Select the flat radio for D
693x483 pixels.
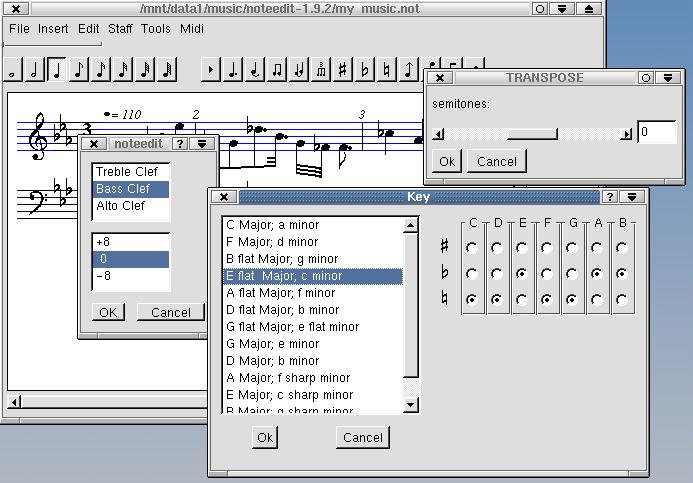(497, 273)
